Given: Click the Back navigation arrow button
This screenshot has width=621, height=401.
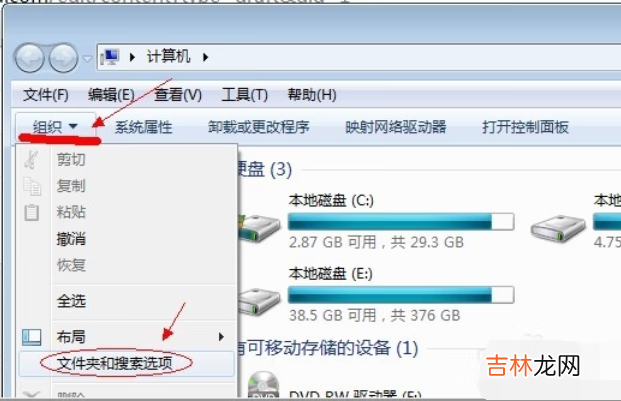Looking at the screenshot, I should pos(29,58).
